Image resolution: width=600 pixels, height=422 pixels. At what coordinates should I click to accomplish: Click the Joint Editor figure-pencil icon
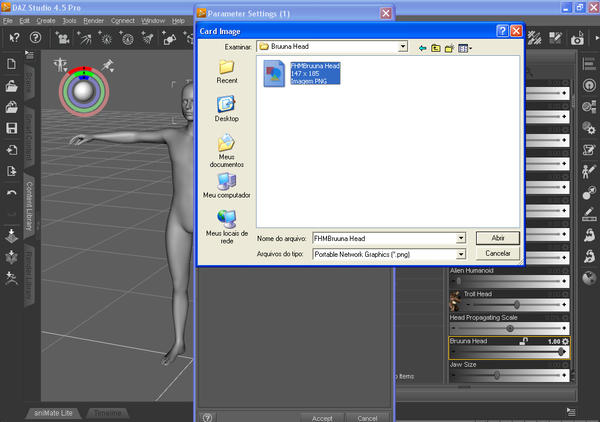pyautogui.click(x=589, y=171)
